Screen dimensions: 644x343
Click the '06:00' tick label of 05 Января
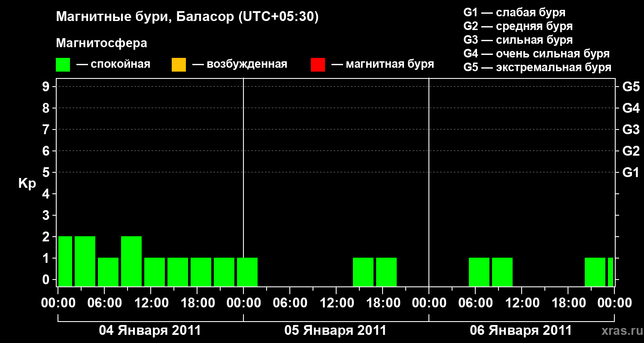point(290,303)
